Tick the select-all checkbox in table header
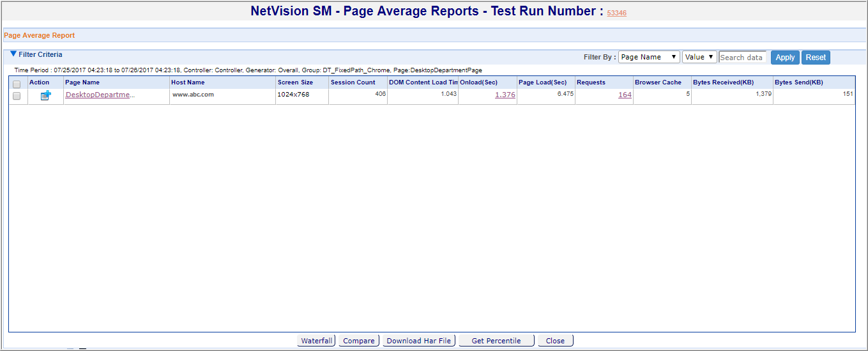Screen dimensions: 868x351 click(x=17, y=84)
